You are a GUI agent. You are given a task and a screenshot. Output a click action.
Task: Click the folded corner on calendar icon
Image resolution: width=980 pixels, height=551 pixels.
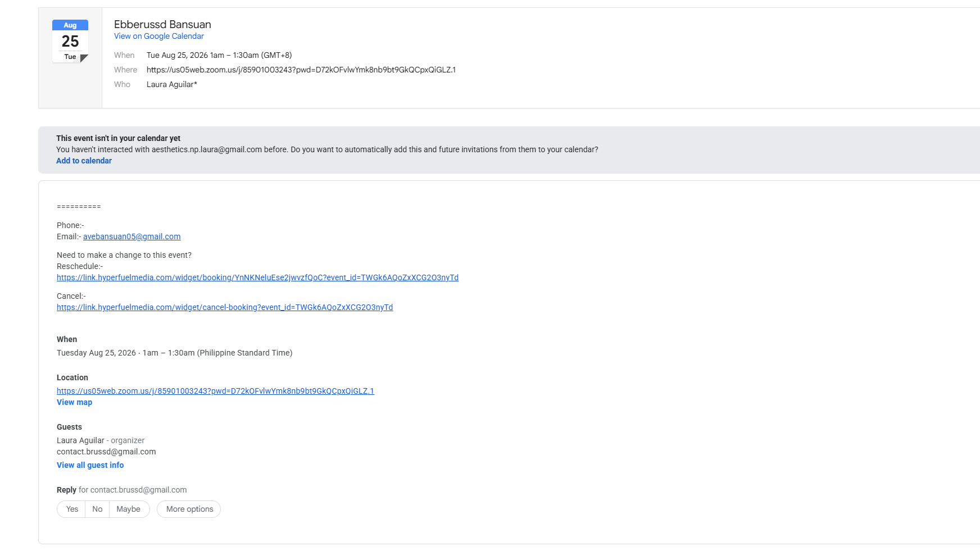click(x=84, y=58)
